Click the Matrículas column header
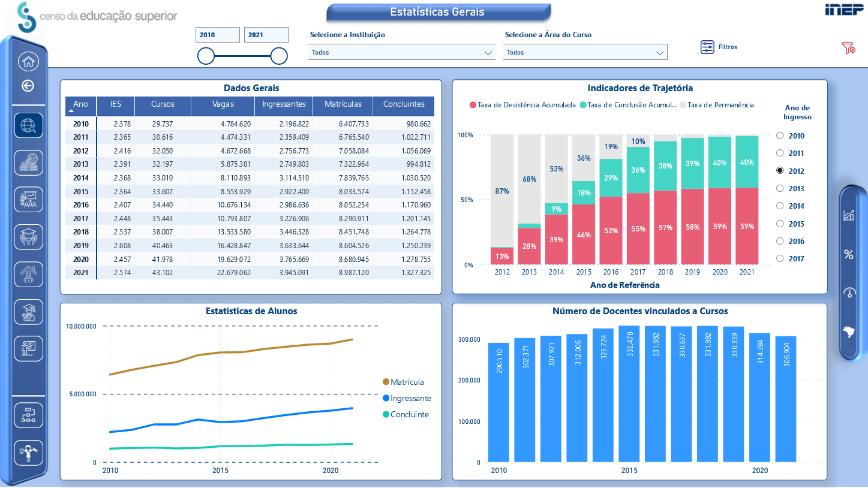Viewport: 868px width, 488px height. [343, 104]
